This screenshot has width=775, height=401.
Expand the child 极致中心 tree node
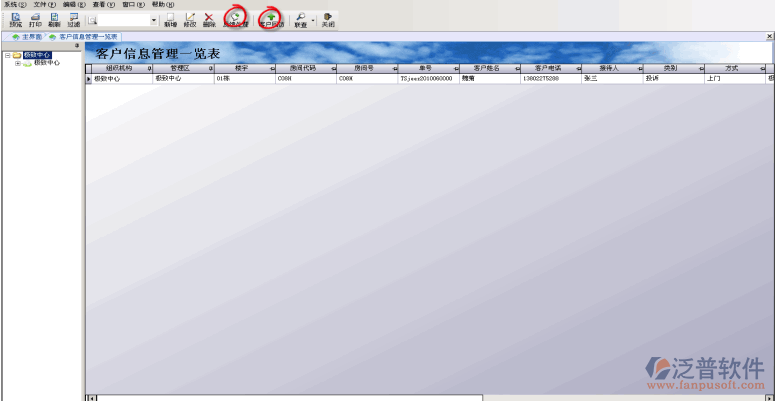18,63
